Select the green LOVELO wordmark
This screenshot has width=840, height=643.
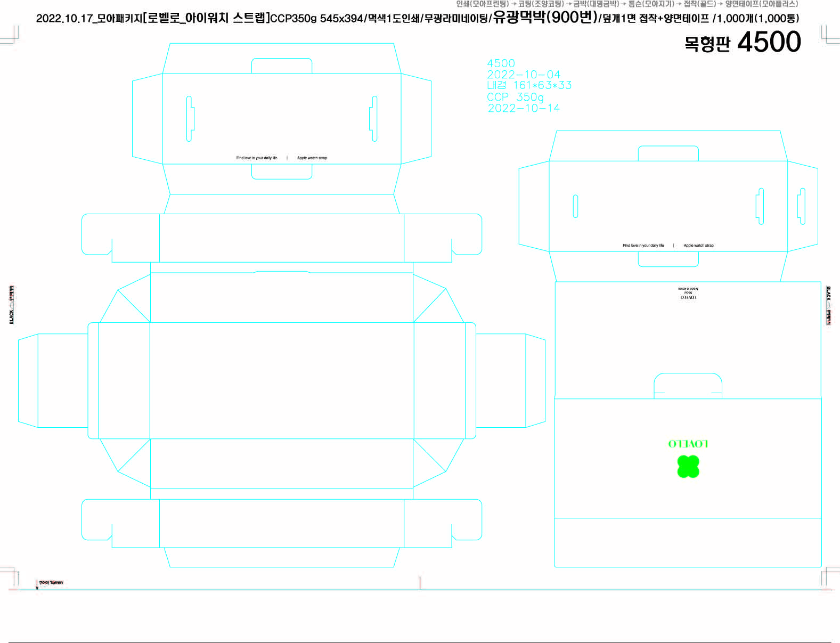[688, 444]
